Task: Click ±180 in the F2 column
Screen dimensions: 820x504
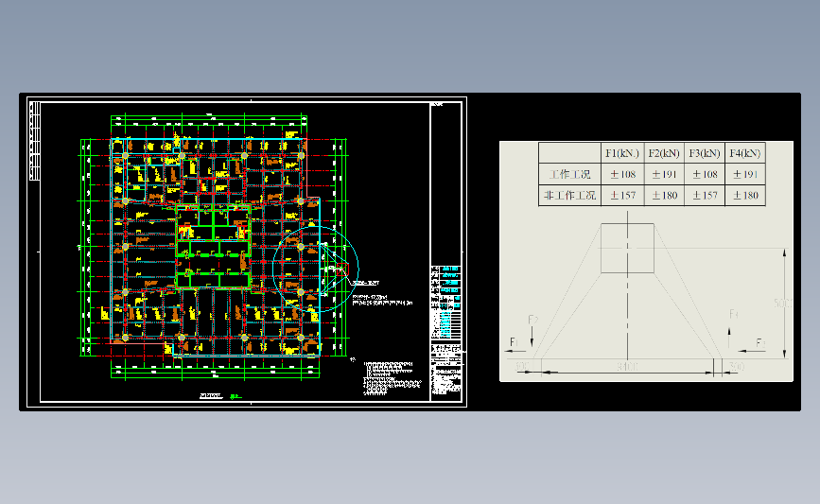Action: (664, 195)
